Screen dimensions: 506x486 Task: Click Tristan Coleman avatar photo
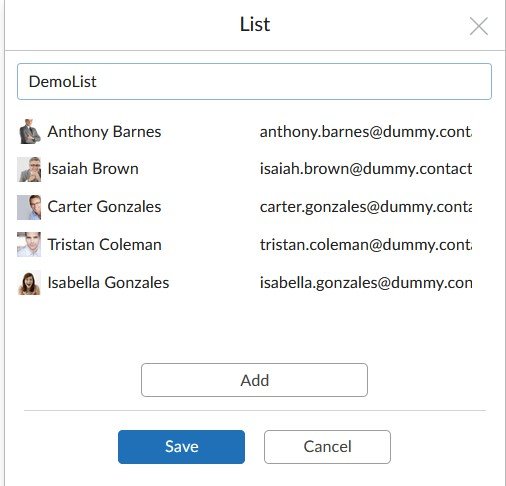(29, 245)
